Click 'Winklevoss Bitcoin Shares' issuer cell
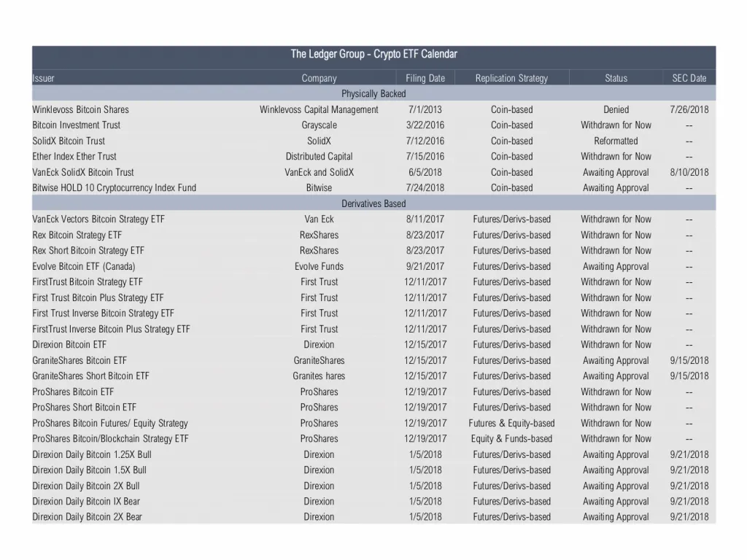747x560 pixels. pyautogui.click(x=80, y=109)
